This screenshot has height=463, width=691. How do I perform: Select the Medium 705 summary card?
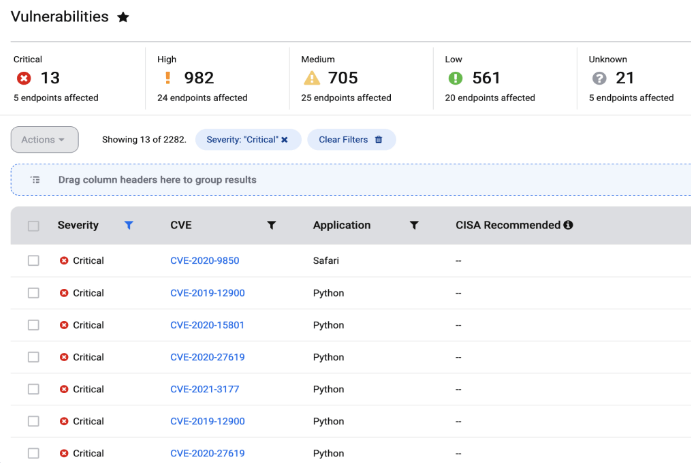click(x=361, y=78)
